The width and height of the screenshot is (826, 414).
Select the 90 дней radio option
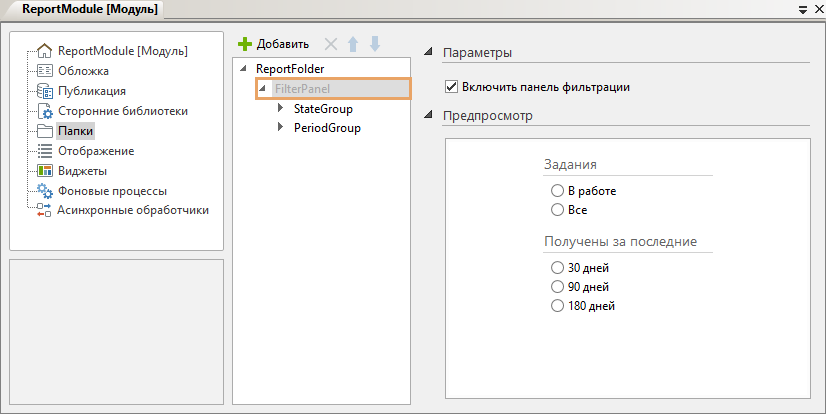click(557, 287)
